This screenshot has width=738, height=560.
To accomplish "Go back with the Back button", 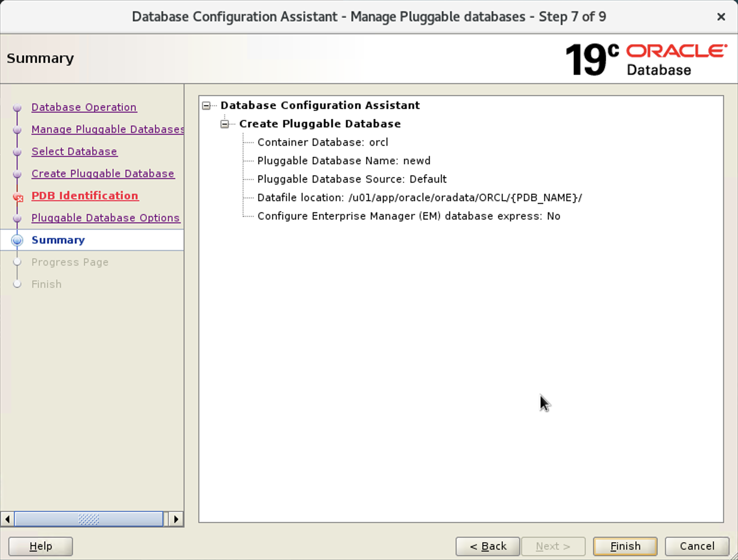I will click(488, 546).
